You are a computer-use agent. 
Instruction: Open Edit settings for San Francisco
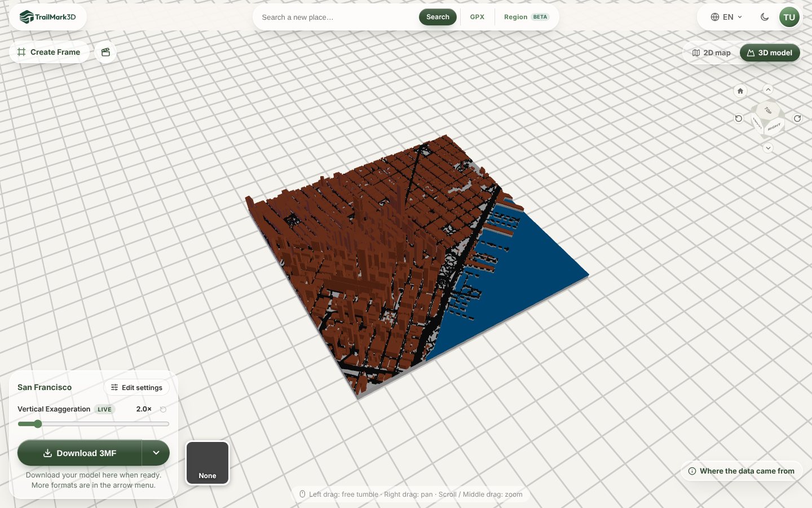click(x=136, y=387)
